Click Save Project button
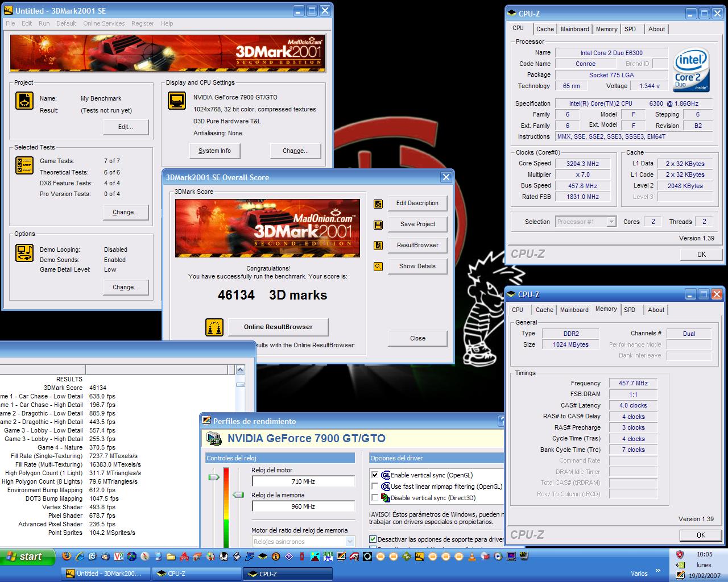The height and width of the screenshot is (582, 728). pyautogui.click(x=417, y=224)
